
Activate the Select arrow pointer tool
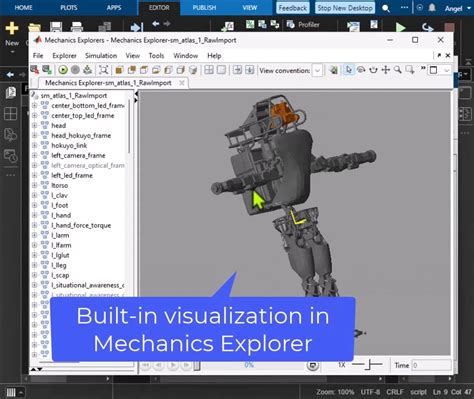[349, 70]
